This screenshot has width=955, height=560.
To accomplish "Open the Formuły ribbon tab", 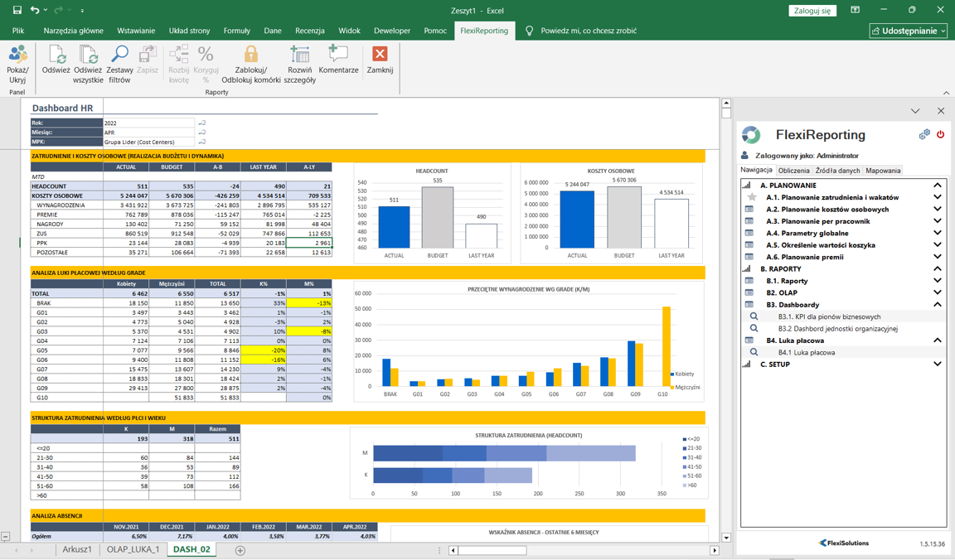I will coord(236,31).
